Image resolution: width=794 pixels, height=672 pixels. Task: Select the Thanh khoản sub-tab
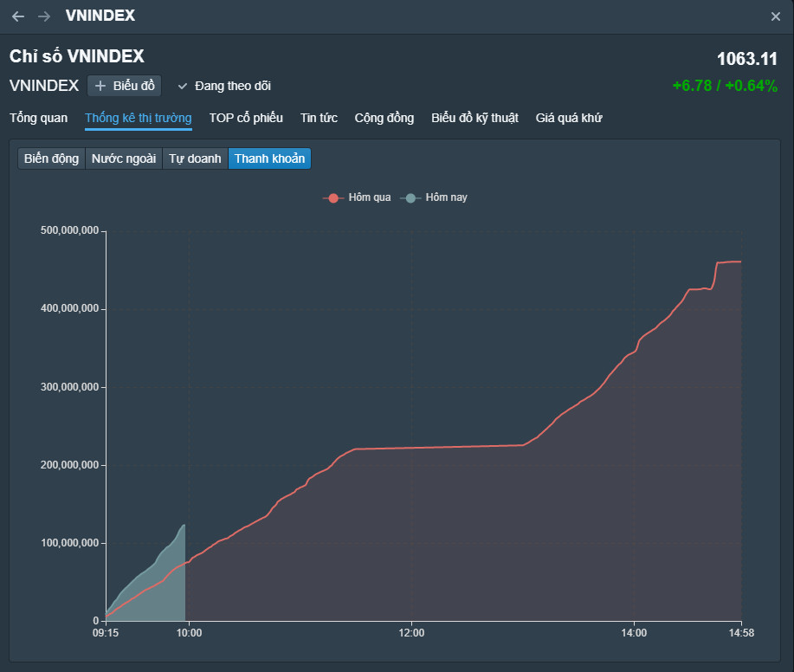pyautogui.click(x=269, y=158)
